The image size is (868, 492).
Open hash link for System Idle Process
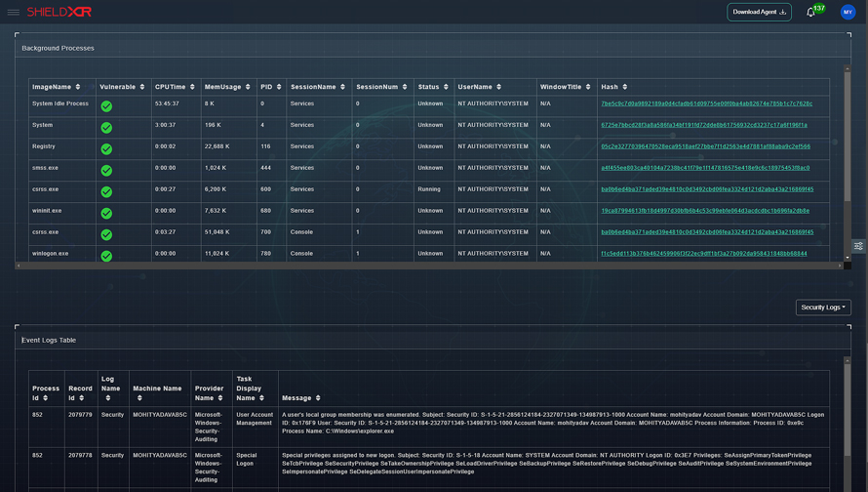click(x=707, y=103)
